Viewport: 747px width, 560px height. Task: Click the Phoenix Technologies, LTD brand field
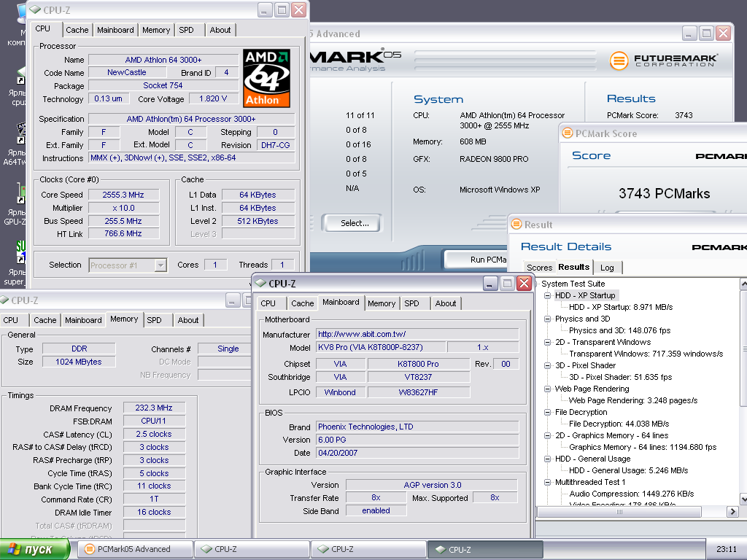(x=417, y=427)
